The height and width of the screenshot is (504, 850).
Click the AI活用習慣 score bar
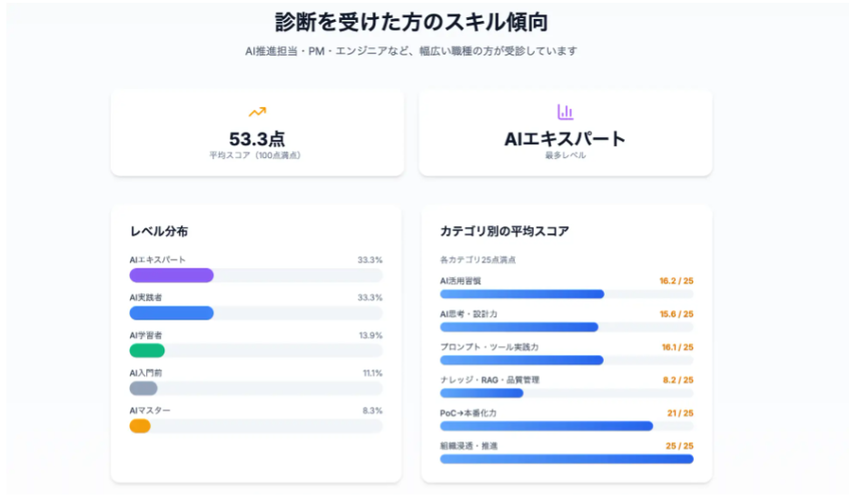(x=522, y=294)
